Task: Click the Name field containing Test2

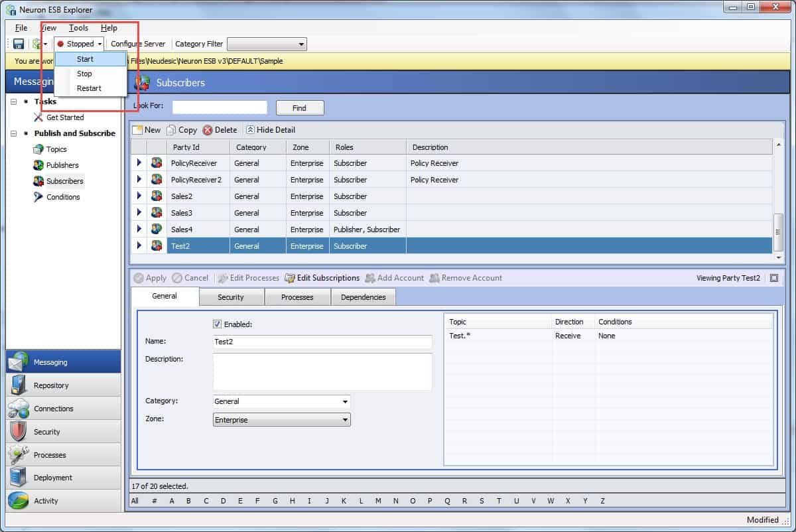Action: [x=322, y=342]
